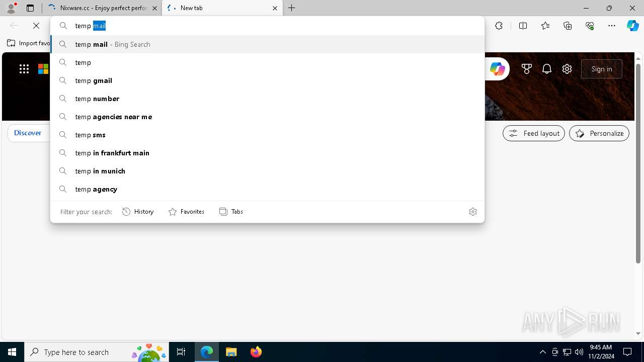This screenshot has width=644, height=362.
Task: Click the Personalize button
Action: pos(599,133)
